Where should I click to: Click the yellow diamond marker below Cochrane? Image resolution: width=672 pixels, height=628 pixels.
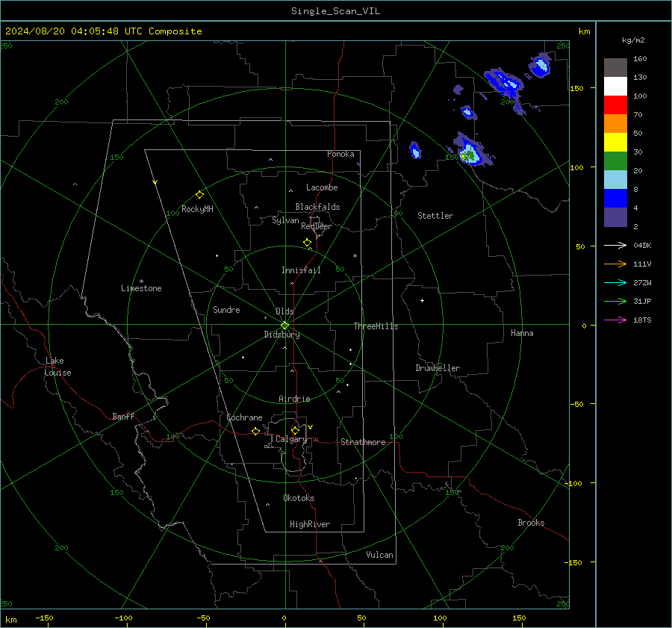coord(255,431)
